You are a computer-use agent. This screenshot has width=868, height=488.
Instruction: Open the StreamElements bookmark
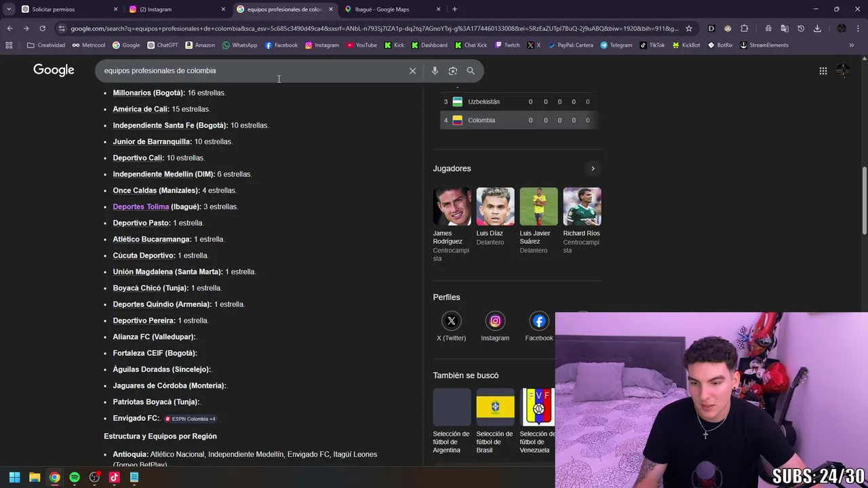pyautogui.click(x=764, y=45)
